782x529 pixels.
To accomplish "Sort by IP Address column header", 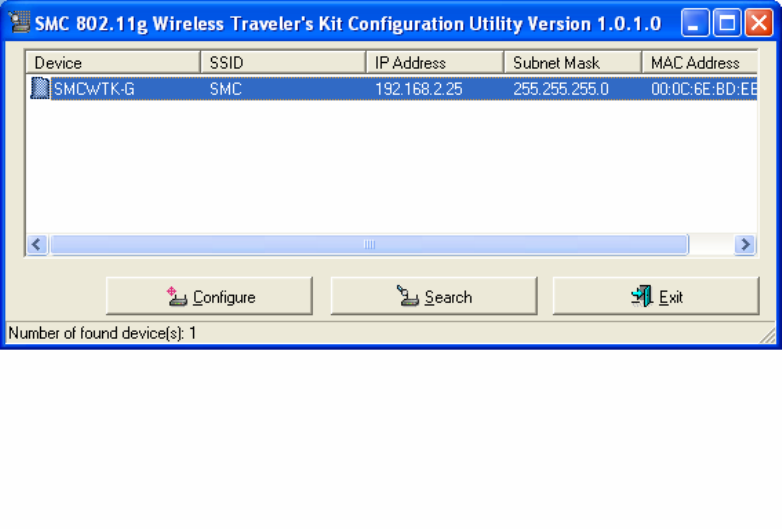I will 435,63.
